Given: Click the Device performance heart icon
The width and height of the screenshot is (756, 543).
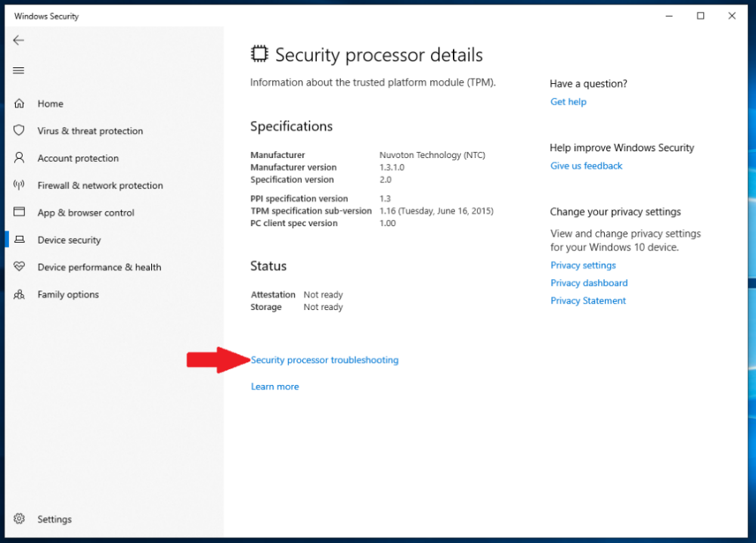Looking at the screenshot, I should [19, 266].
